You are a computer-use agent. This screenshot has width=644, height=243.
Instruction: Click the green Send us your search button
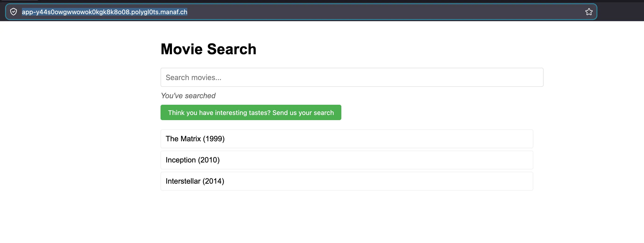coord(251,113)
